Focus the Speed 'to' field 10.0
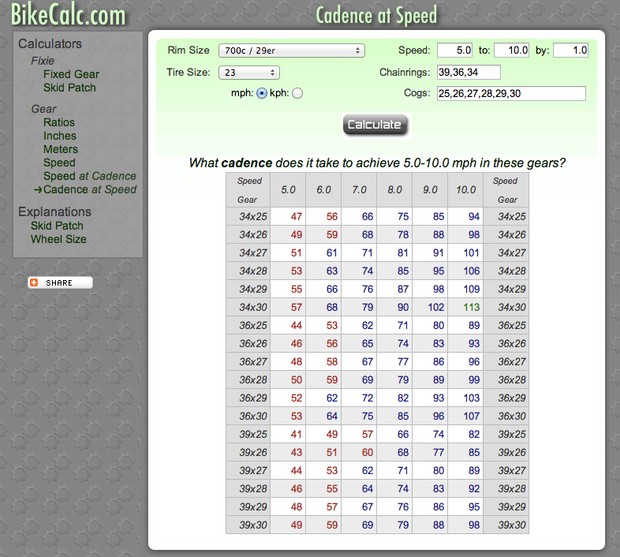This screenshot has height=557, width=620. (x=512, y=51)
